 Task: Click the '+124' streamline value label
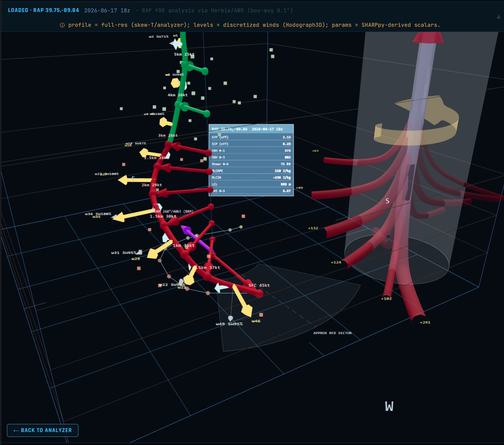pyautogui.click(x=336, y=262)
